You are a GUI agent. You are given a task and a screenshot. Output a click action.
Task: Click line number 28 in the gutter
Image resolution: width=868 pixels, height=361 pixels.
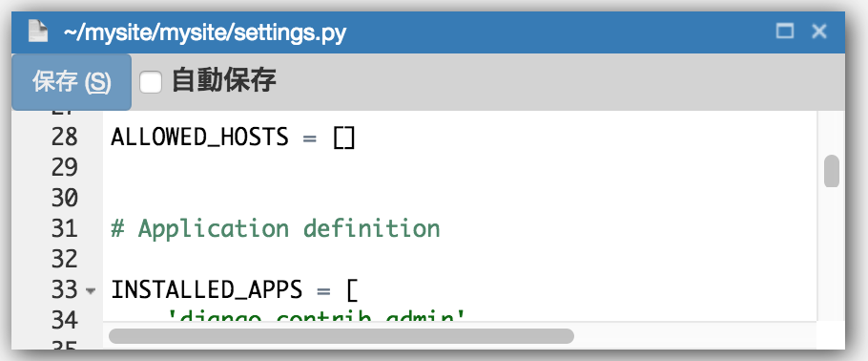[x=65, y=137]
